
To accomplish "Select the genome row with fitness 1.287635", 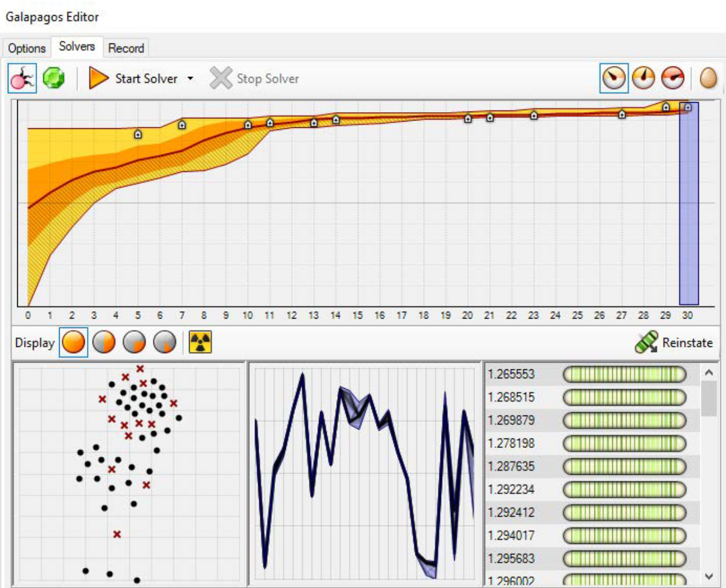I will click(592, 466).
